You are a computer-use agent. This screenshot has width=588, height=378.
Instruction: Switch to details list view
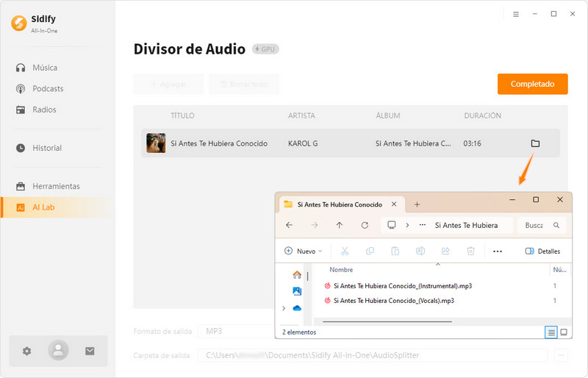[x=551, y=332]
